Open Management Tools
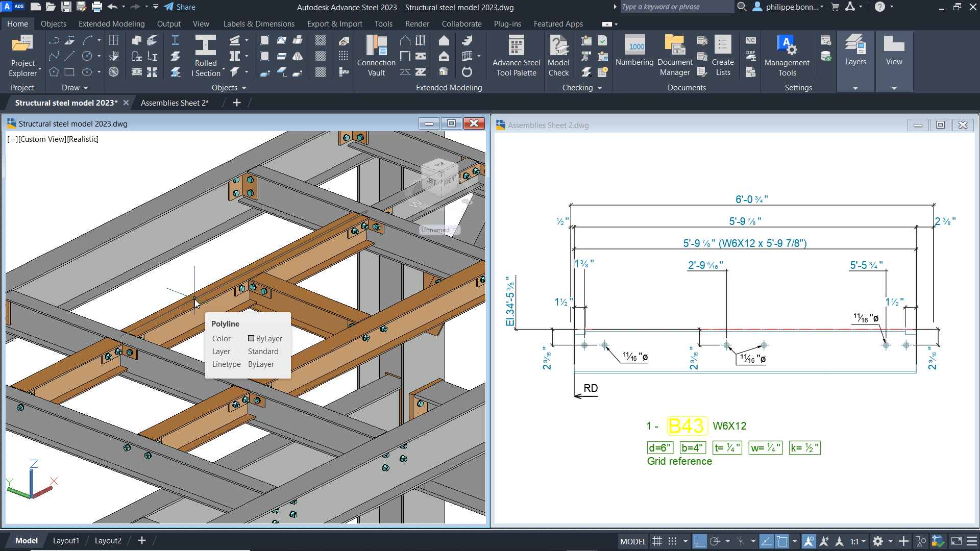The width and height of the screenshot is (980, 551). click(787, 56)
